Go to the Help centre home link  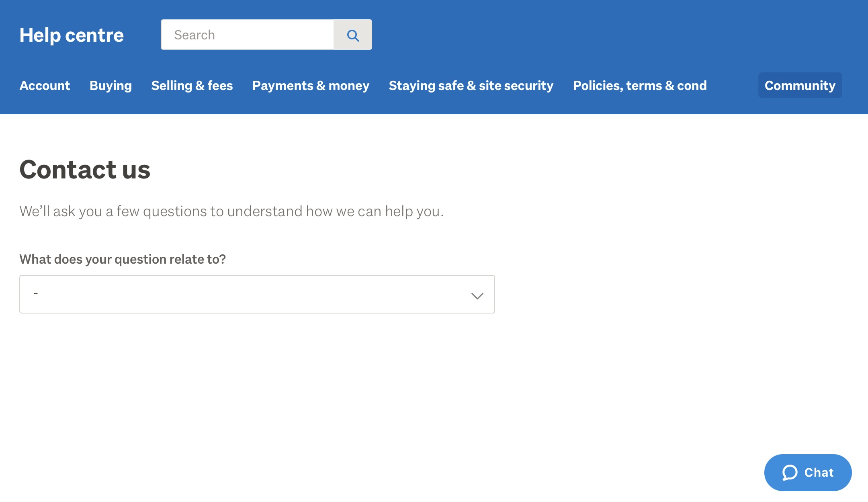click(72, 35)
